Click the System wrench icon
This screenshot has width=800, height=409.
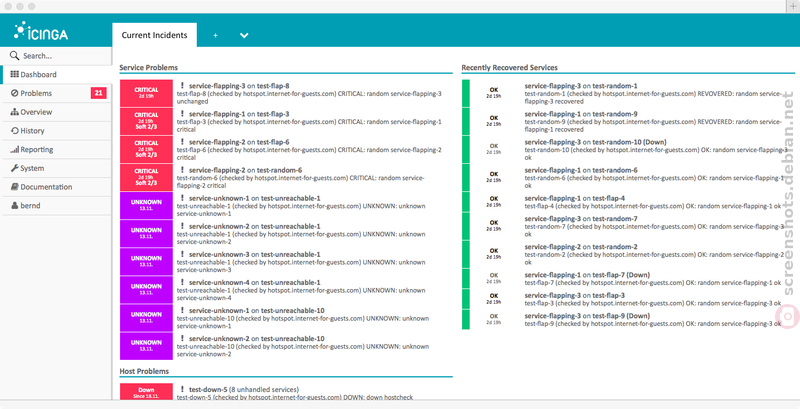click(x=14, y=168)
